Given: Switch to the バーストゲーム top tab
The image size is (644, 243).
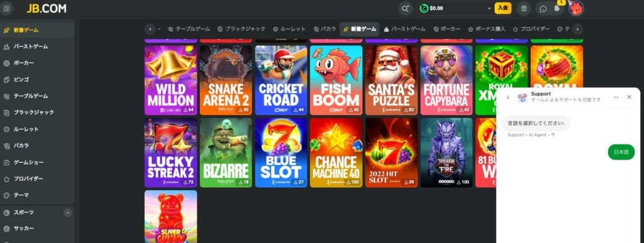Looking at the screenshot, I should pos(404,29).
